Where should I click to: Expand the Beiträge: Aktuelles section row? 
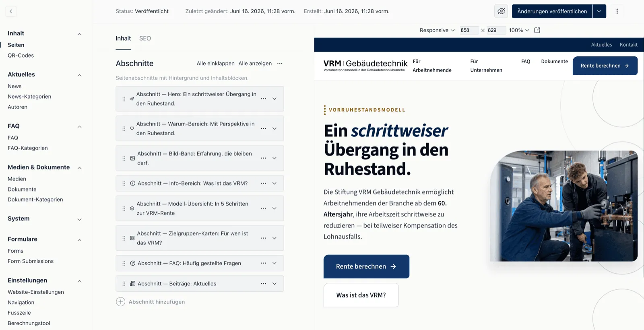click(x=275, y=284)
